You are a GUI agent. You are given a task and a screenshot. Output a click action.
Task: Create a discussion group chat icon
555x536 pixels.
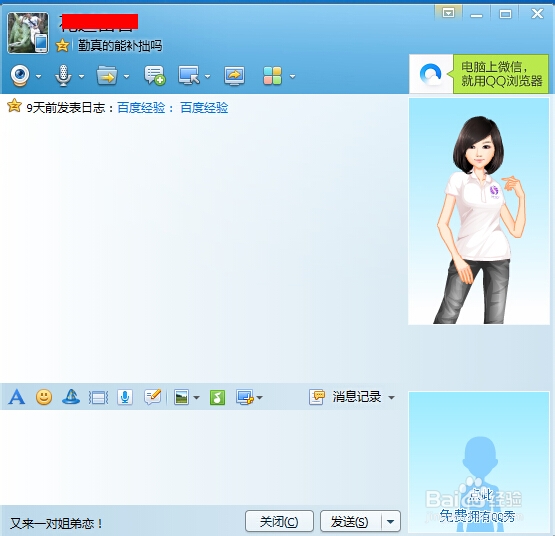[x=155, y=75]
